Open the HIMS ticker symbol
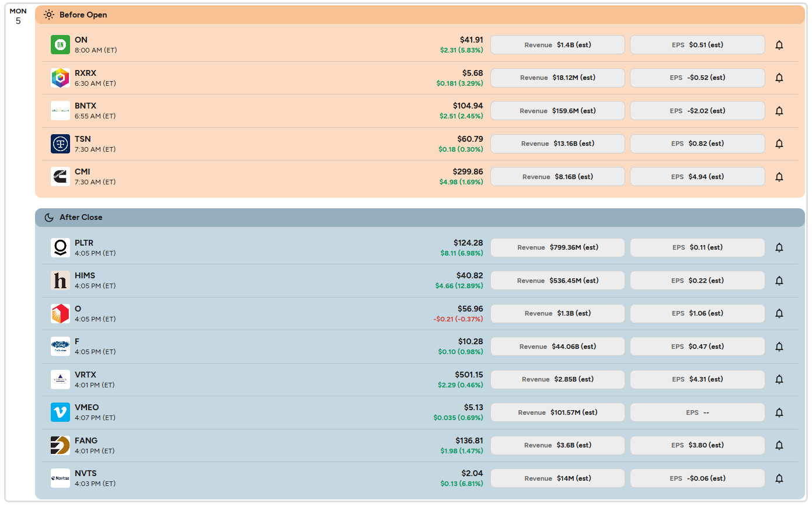 coord(85,275)
